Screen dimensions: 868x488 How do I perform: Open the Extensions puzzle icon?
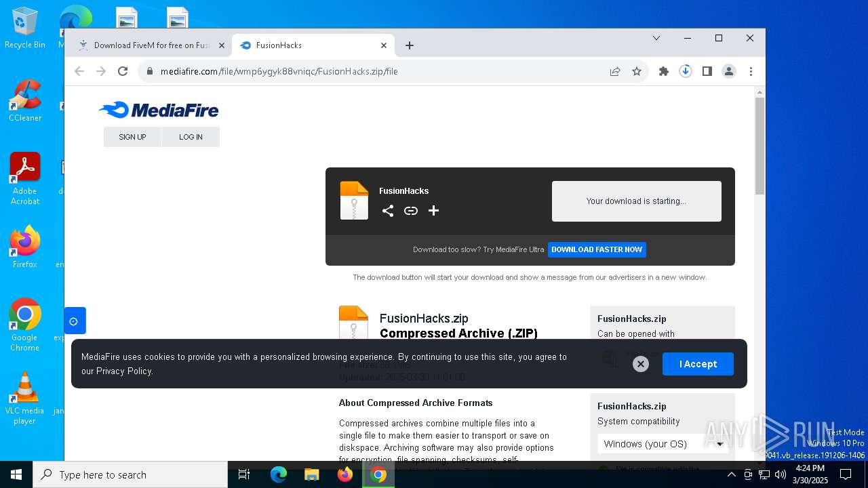click(664, 71)
